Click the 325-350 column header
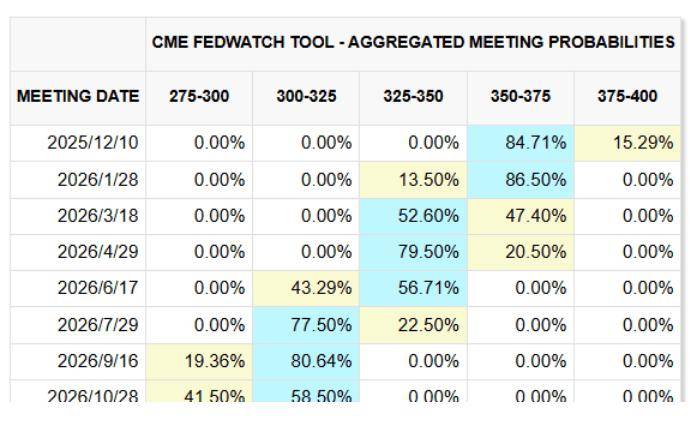The height and width of the screenshot is (421, 697). [x=413, y=97]
